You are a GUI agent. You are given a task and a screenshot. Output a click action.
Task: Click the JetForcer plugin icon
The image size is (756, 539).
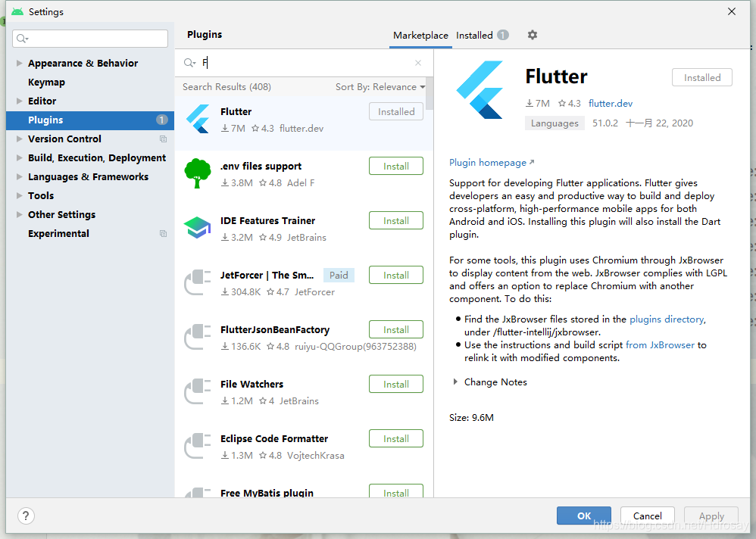tap(198, 282)
